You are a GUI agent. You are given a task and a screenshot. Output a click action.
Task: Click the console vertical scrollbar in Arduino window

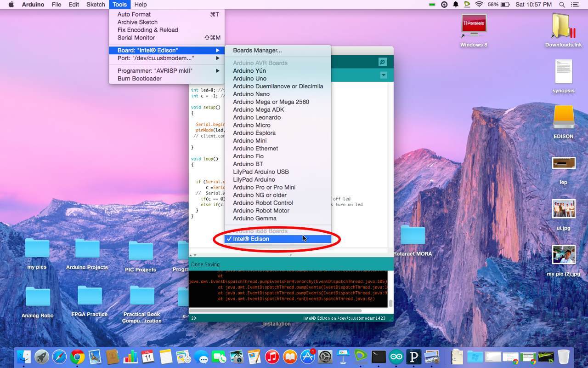[x=390, y=303]
